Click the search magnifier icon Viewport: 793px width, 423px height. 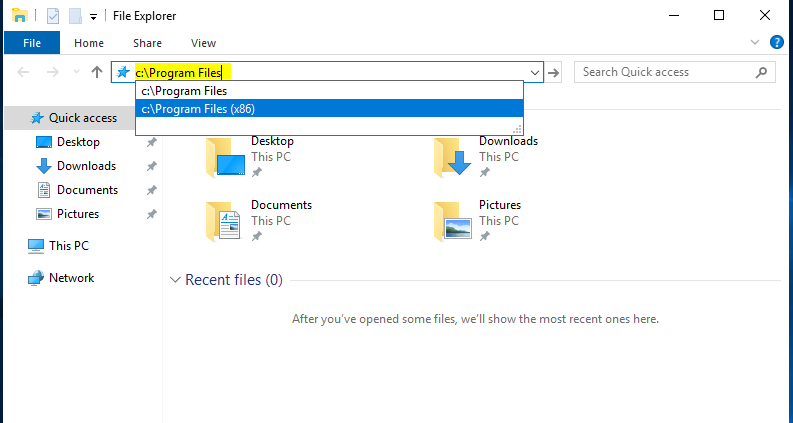click(x=761, y=72)
